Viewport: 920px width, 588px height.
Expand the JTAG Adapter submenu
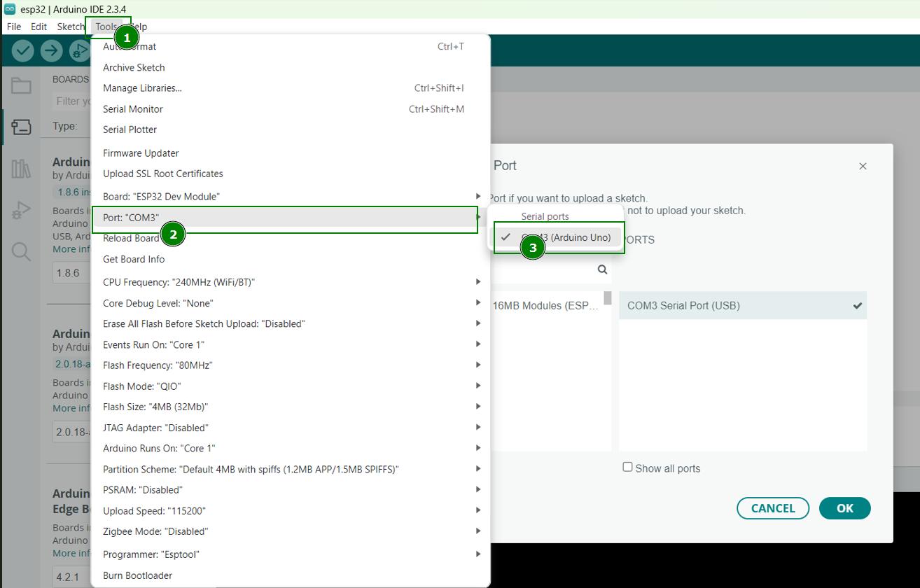[x=291, y=428]
